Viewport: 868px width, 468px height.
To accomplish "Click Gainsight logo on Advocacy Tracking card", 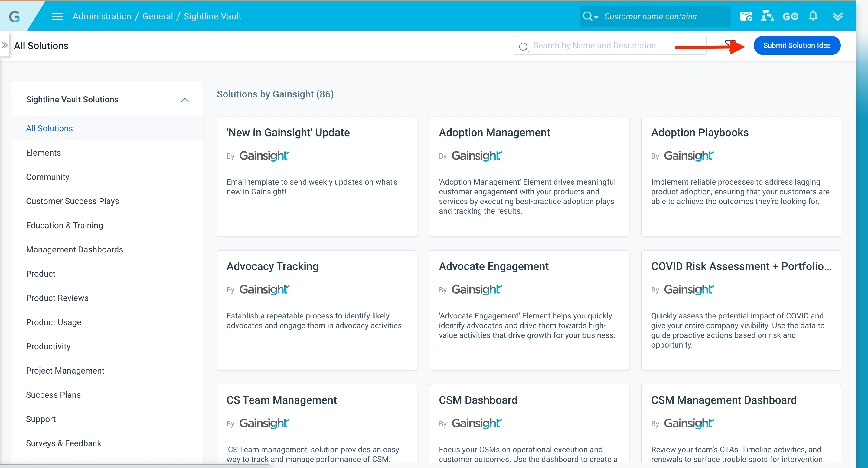I will tap(265, 290).
